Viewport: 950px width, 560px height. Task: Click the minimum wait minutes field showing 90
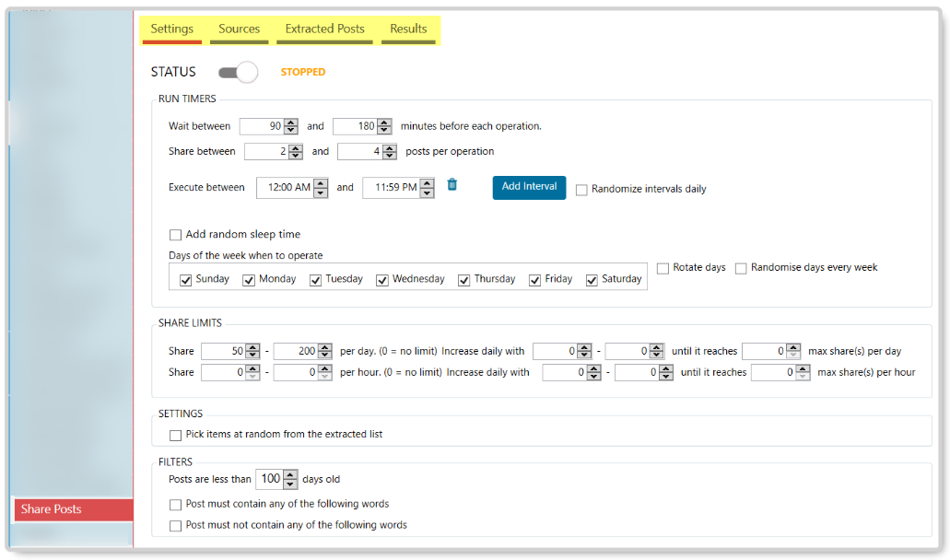pos(262,126)
